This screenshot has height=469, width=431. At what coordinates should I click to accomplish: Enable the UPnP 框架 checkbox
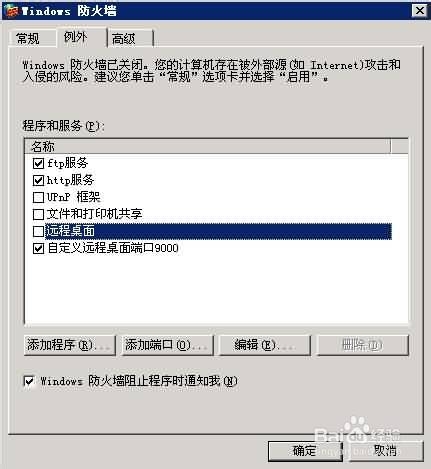click(x=38, y=197)
